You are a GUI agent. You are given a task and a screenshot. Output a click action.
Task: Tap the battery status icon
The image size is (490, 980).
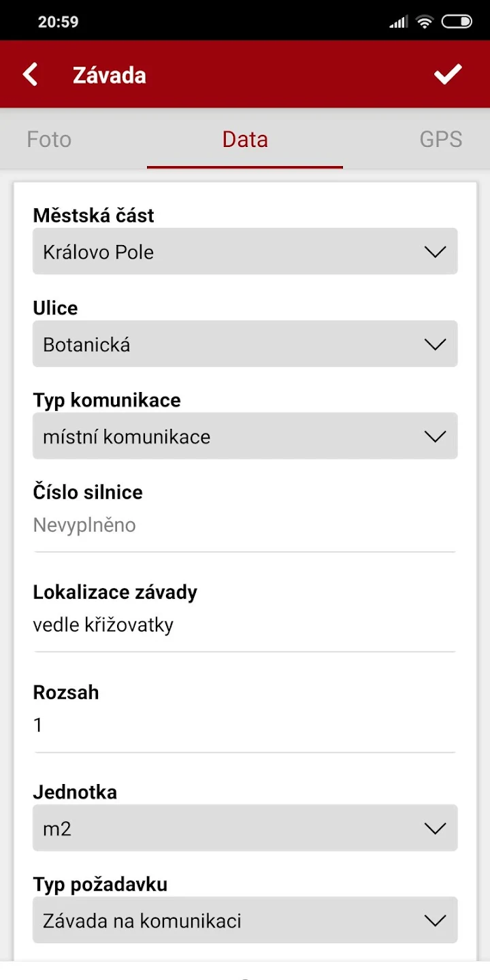click(456, 22)
